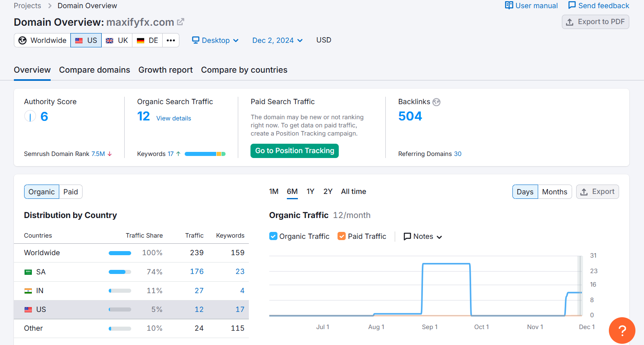Switch distribution to Organic
The width and height of the screenshot is (644, 345).
tap(42, 192)
